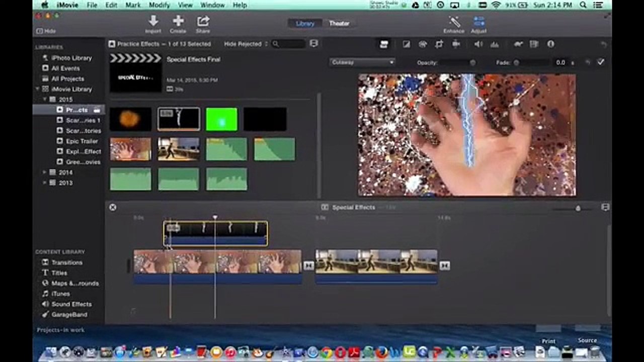Image resolution: width=644 pixels, height=362 pixels.
Task: Move the timeline zoom slider
Action: click(x=578, y=208)
